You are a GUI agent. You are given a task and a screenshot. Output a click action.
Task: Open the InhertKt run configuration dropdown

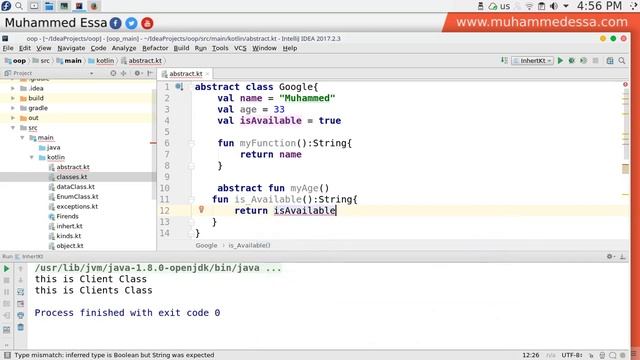[x=533, y=60]
